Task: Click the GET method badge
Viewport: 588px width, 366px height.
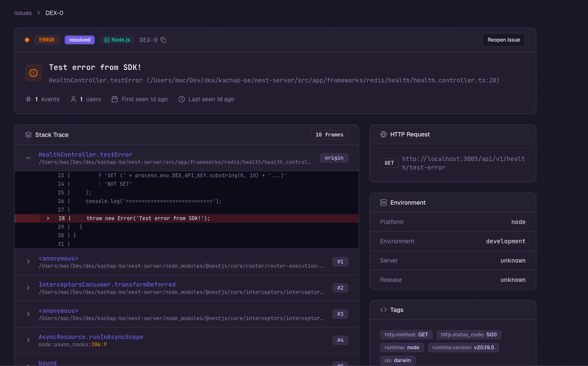Action: (x=389, y=163)
